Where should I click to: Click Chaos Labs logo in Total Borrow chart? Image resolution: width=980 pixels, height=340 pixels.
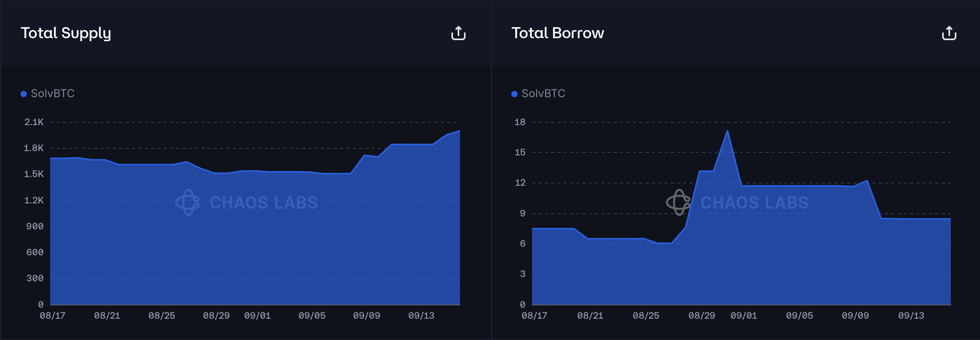[x=678, y=202]
